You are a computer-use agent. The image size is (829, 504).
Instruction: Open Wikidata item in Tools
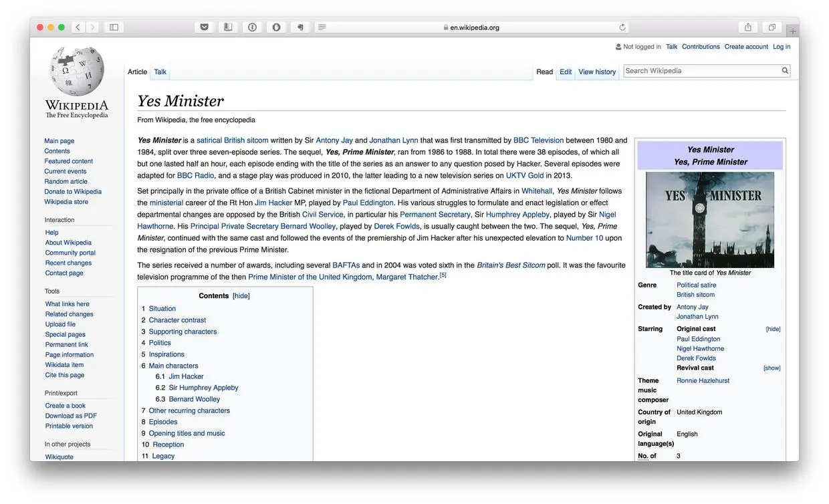tap(64, 365)
